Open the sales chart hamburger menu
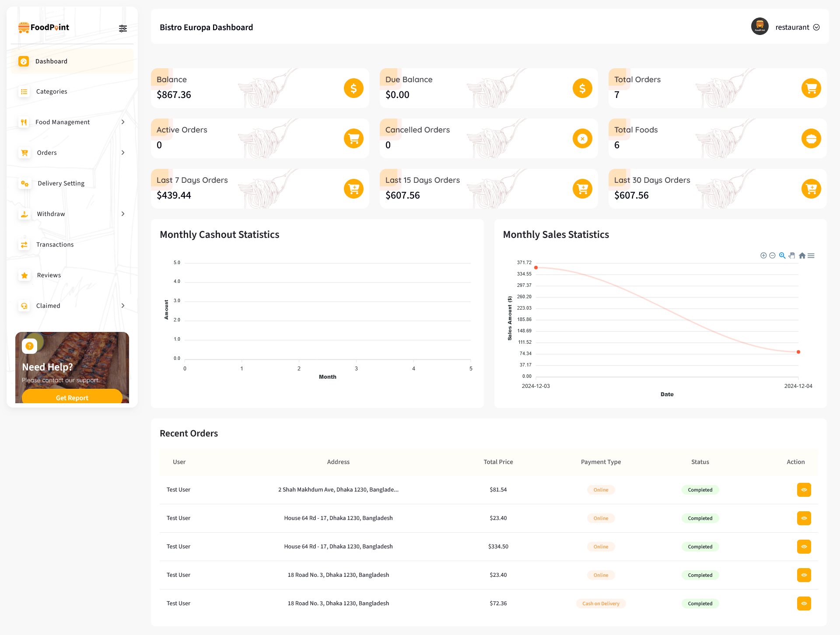Viewport: 840px width, 635px height. pyautogui.click(x=812, y=255)
